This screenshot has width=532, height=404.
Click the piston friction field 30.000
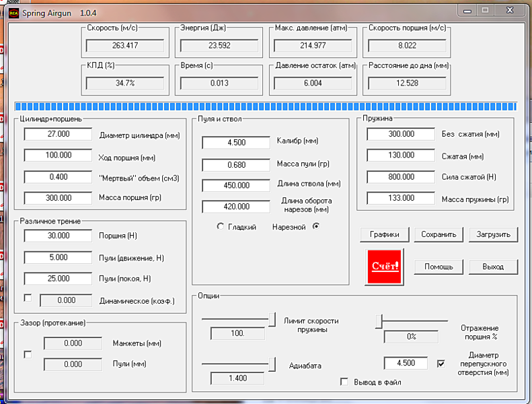[58, 236]
